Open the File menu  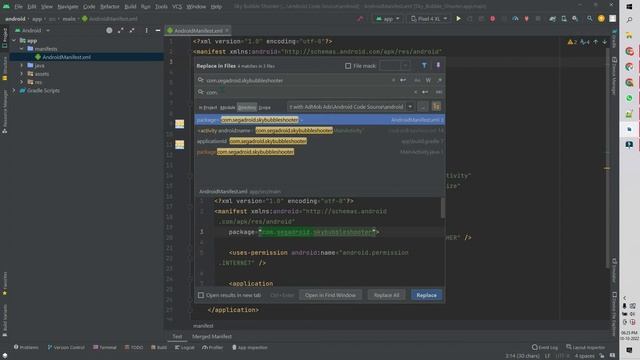coord(18,7)
